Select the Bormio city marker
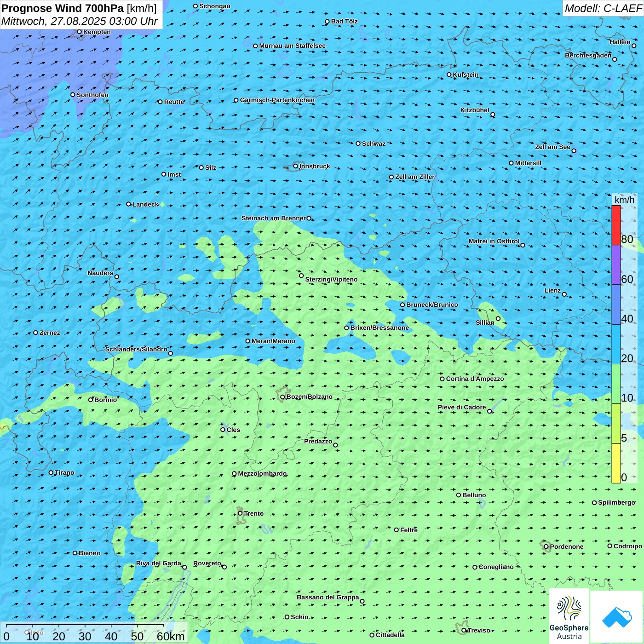 click(x=91, y=400)
